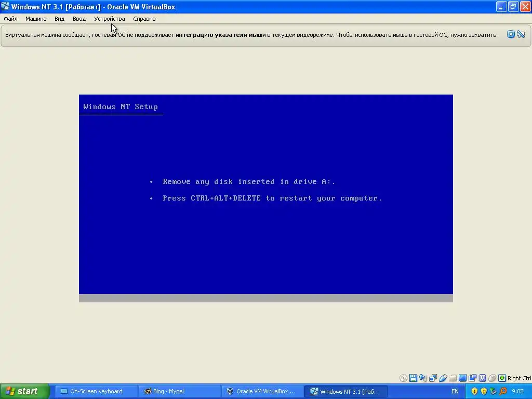Open the Устройства menu
The height and width of the screenshot is (399, 532).
click(109, 19)
